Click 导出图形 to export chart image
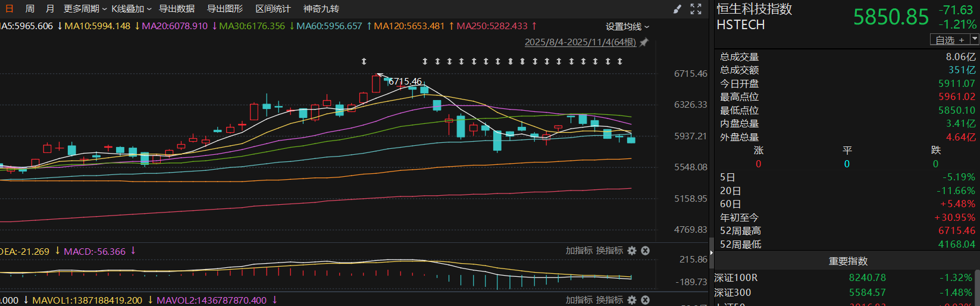The width and height of the screenshot is (980, 306). tap(225, 9)
